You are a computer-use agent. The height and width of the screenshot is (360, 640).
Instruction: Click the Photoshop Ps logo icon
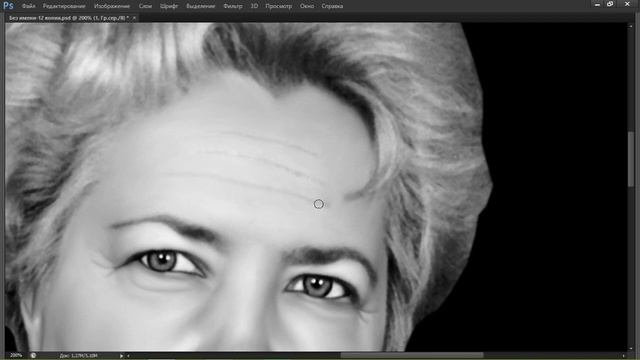pyautogui.click(x=8, y=6)
